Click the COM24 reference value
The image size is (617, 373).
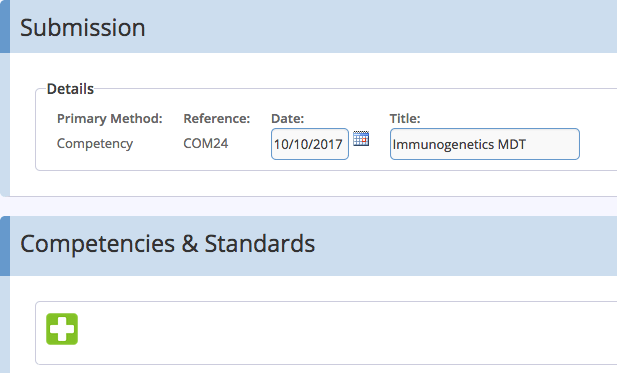pyautogui.click(x=205, y=143)
